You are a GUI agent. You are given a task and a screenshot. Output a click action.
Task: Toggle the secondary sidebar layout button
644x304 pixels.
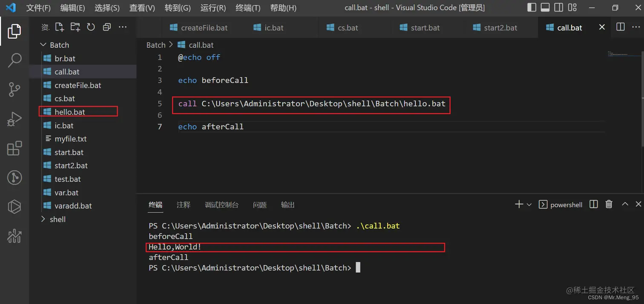click(x=559, y=8)
